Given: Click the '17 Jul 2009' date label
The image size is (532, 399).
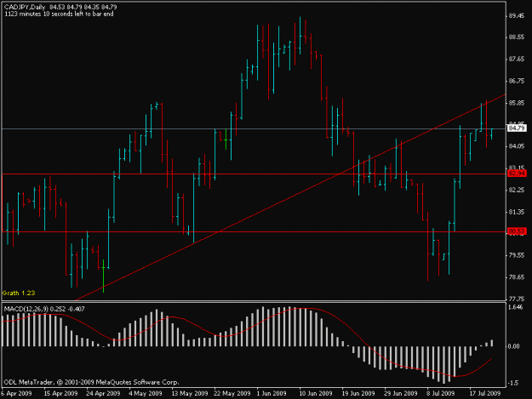Looking at the screenshot, I should pos(485,393).
